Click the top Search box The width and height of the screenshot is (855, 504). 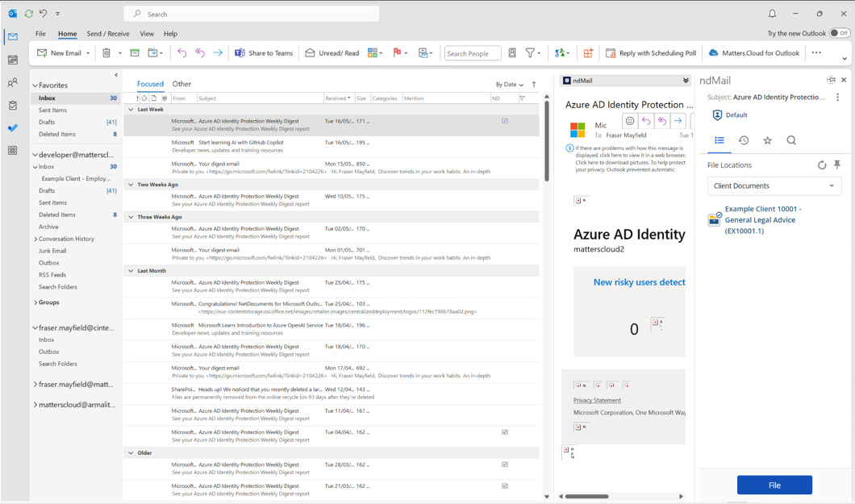click(x=252, y=15)
